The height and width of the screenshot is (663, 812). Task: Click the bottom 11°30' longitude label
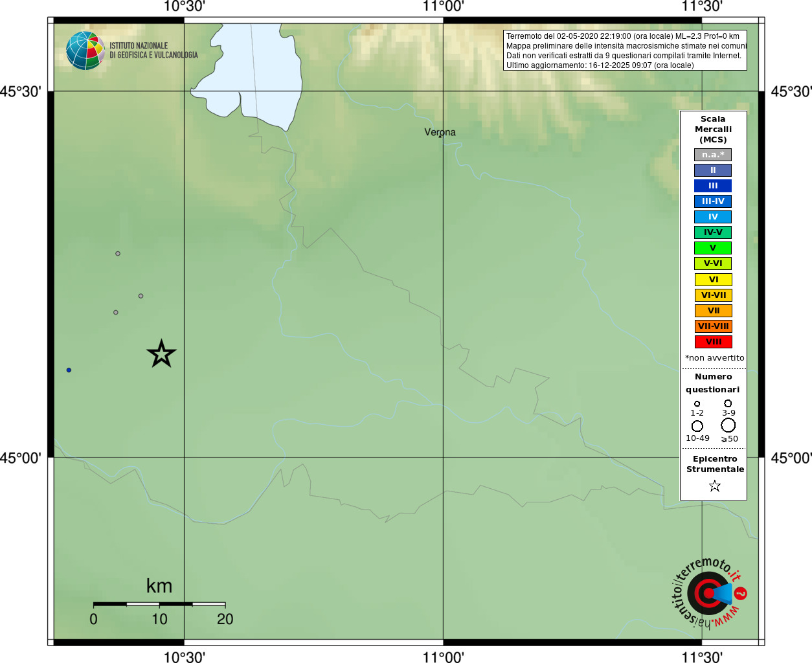coord(702,657)
